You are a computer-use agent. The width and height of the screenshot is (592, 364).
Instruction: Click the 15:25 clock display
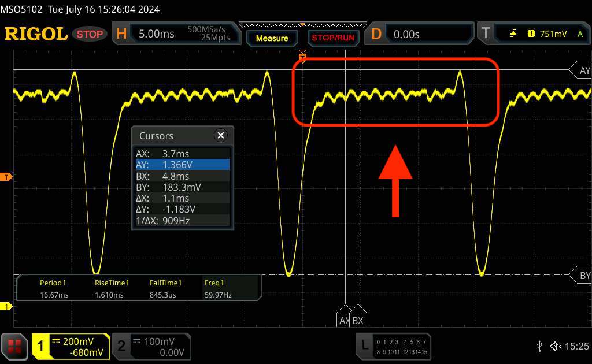click(x=576, y=346)
